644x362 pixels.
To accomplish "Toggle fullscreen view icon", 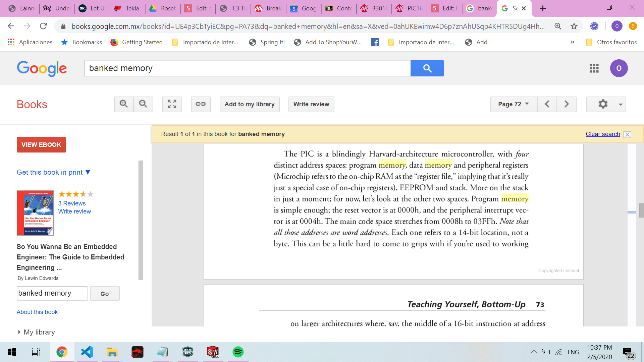I will click(x=172, y=104).
